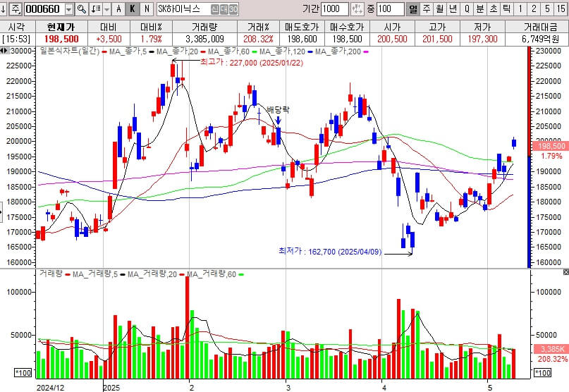The height and width of the screenshot is (392, 569).
Task: Click the chart period adjust icon after 기간
Action: pos(357,8)
